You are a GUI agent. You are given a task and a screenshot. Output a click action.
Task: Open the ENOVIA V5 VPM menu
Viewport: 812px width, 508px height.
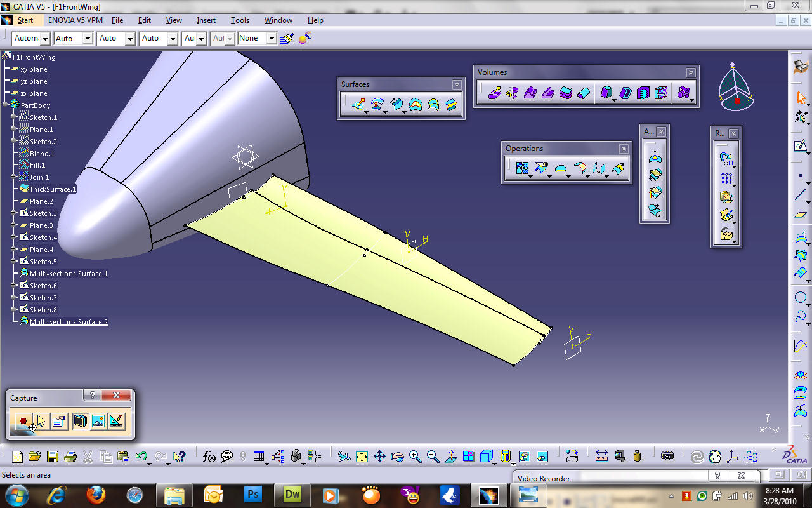(75, 20)
